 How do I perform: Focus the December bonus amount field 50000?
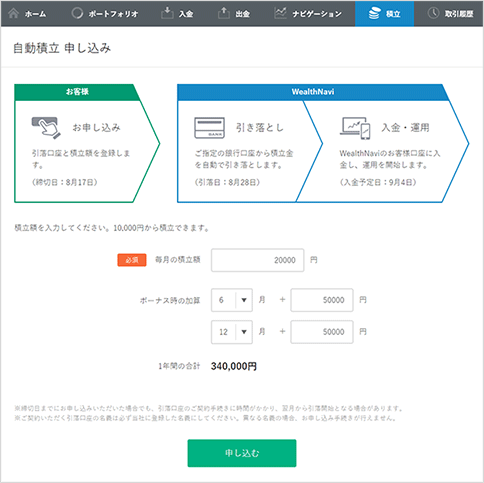coord(322,332)
